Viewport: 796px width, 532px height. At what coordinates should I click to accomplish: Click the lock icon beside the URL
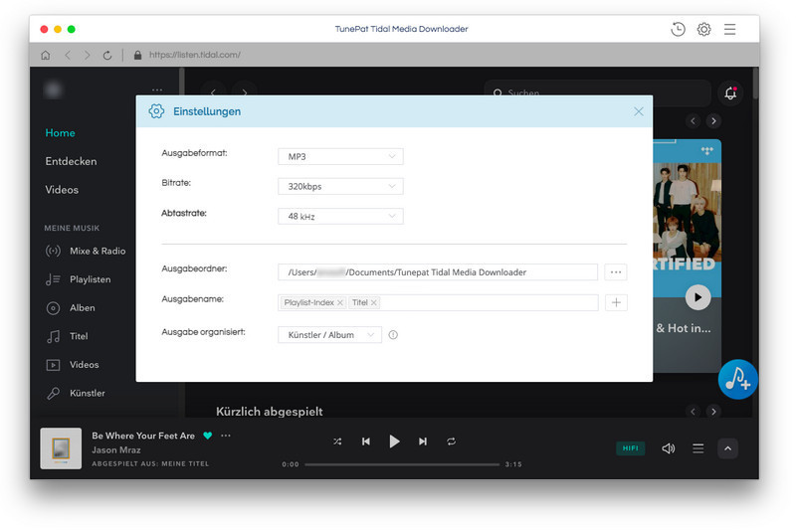(x=137, y=55)
